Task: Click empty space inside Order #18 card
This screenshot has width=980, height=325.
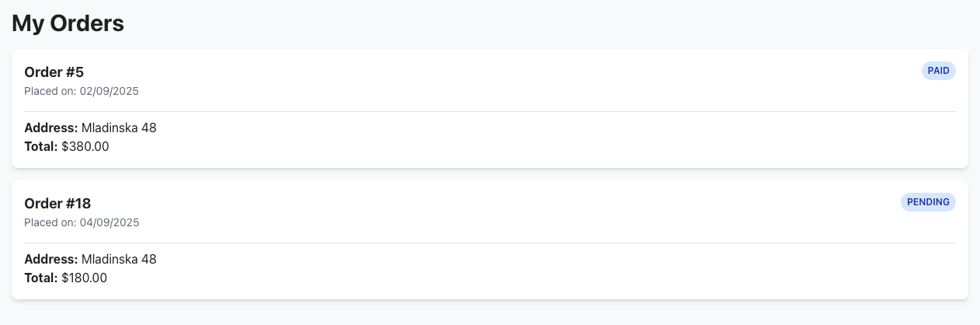Action: pyautogui.click(x=544, y=271)
